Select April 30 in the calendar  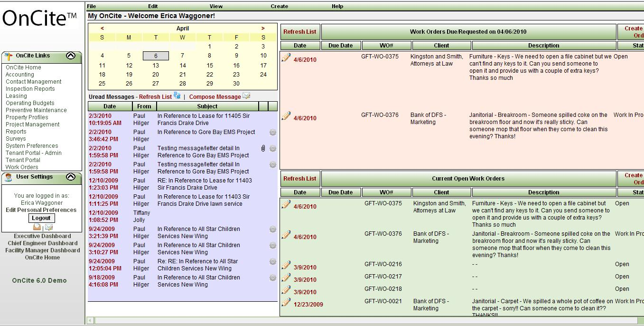coord(236,84)
